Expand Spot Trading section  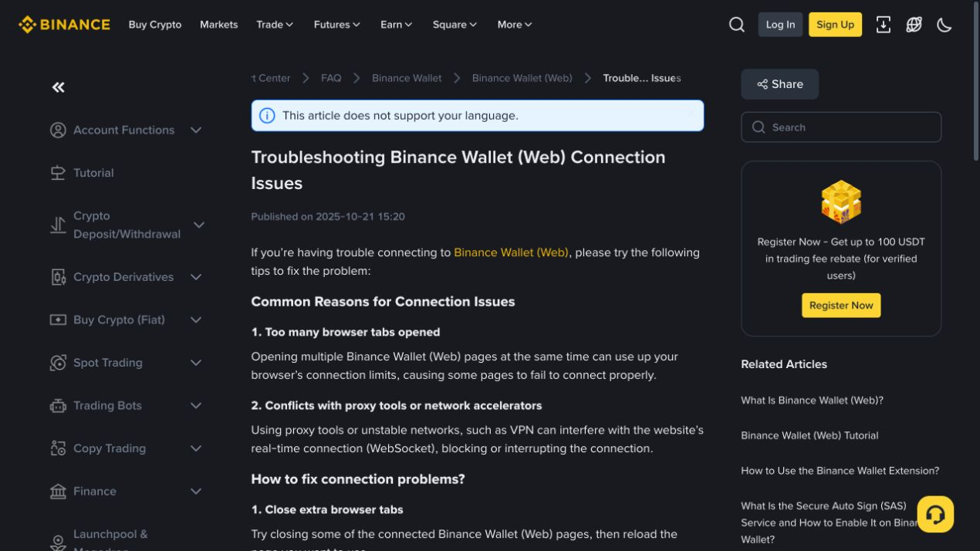click(196, 363)
